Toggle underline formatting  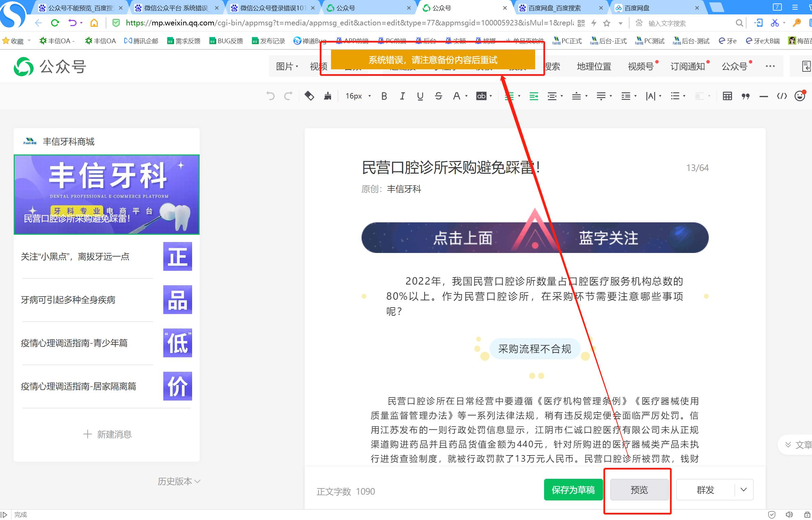point(420,96)
